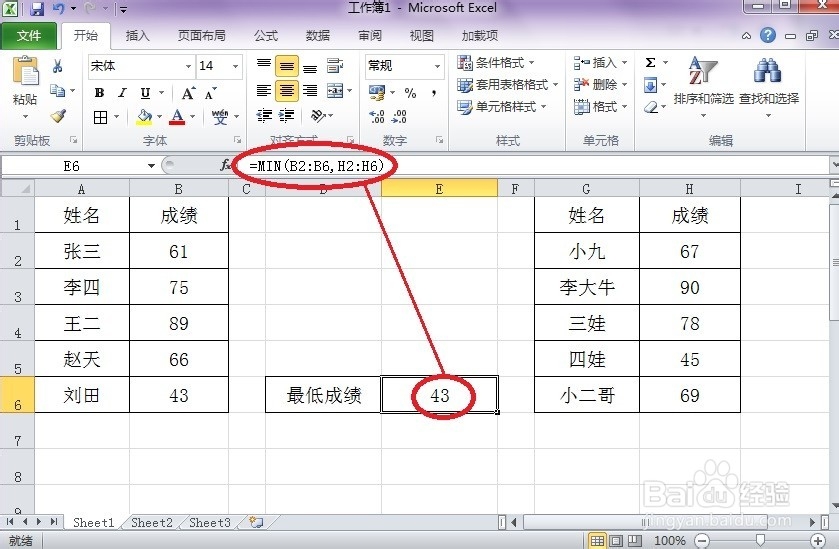839x549 pixels.
Task: Switch to the 插入 Insert tab
Action: (x=138, y=35)
